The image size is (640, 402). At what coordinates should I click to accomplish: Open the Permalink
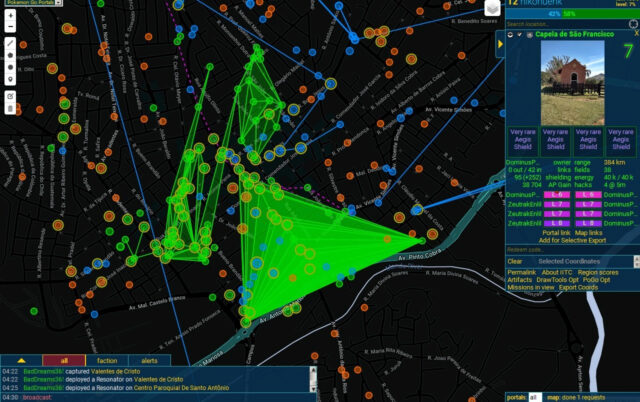(x=522, y=272)
